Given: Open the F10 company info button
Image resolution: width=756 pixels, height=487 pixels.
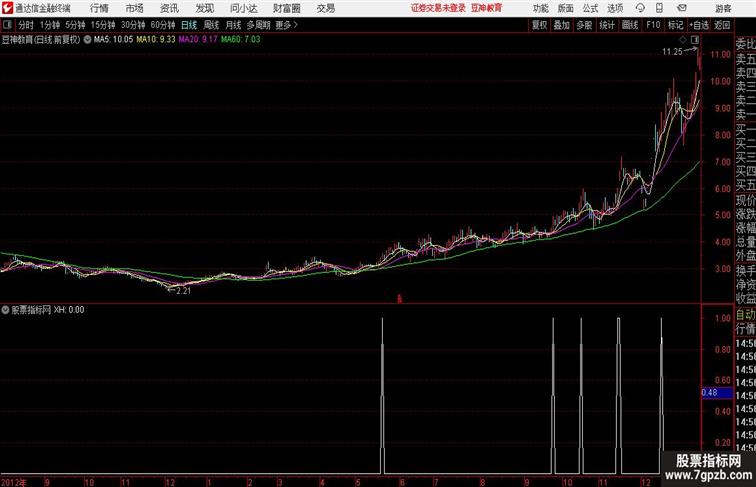Looking at the screenshot, I should 653,25.
